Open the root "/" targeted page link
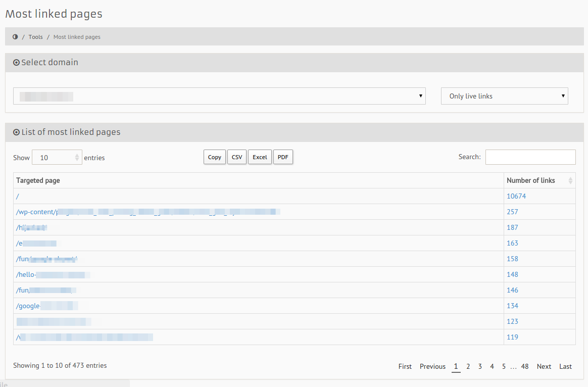 coord(18,196)
